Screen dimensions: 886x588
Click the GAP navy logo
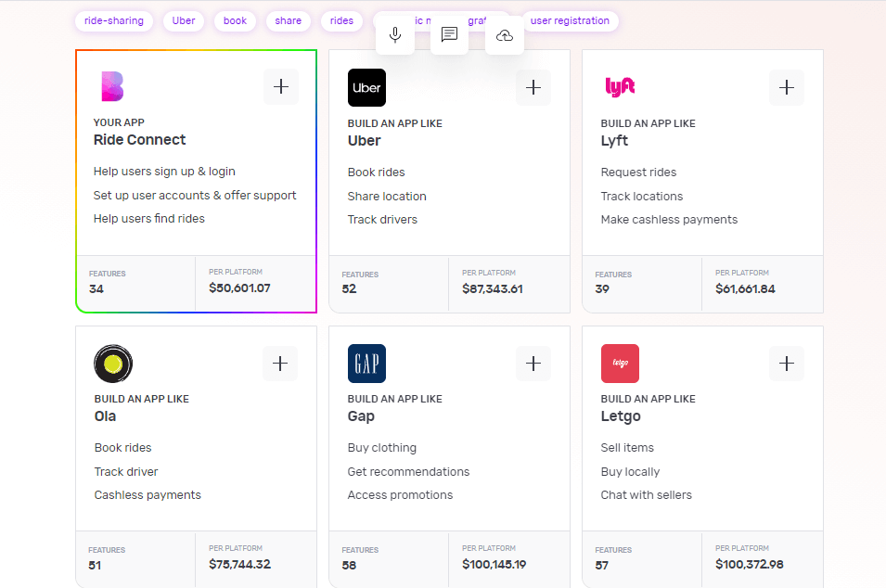pyautogui.click(x=366, y=364)
